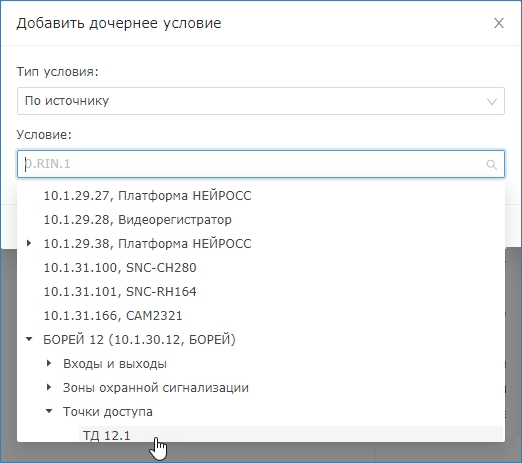Select 10.1.29.28, Видеорегистратор item
Viewport: 522px width, 463px height.
click(x=137, y=220)
